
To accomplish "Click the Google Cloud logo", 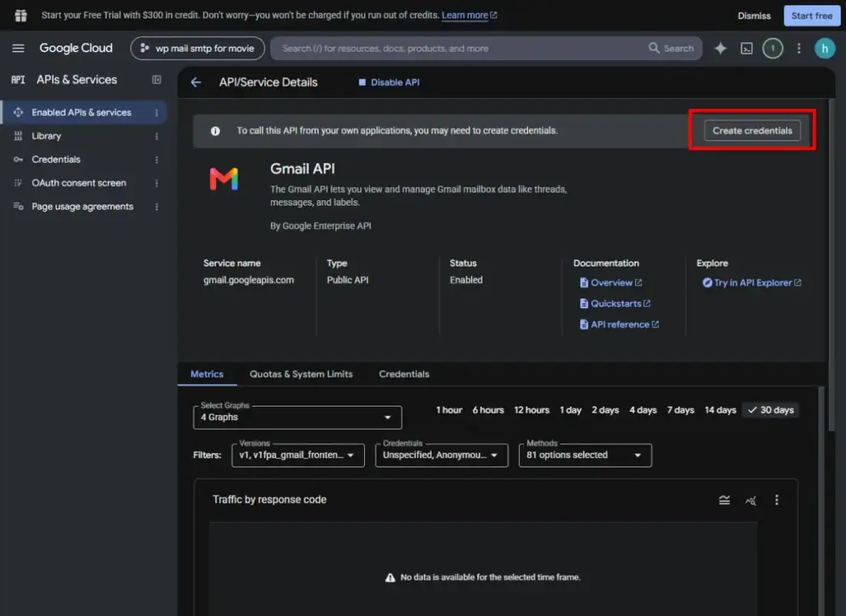I will pos(76,48).
